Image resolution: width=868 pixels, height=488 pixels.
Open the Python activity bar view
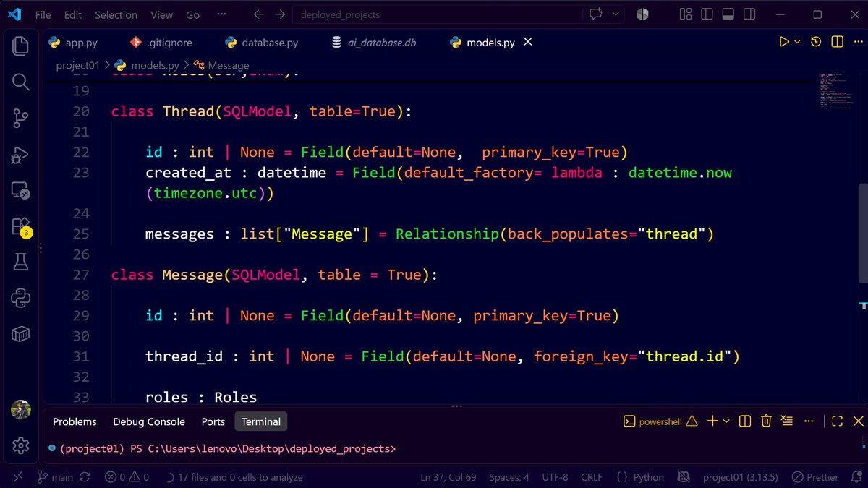coord(21,298)
